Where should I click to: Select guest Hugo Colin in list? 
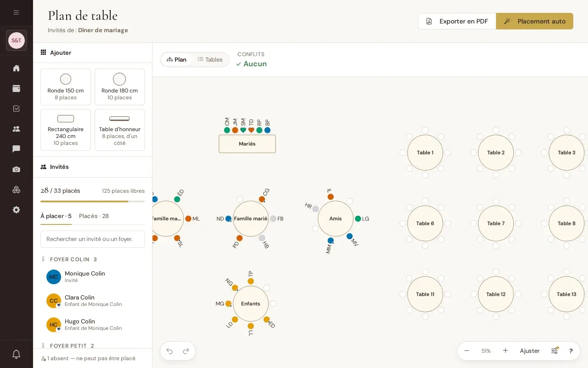pos(92,325)
